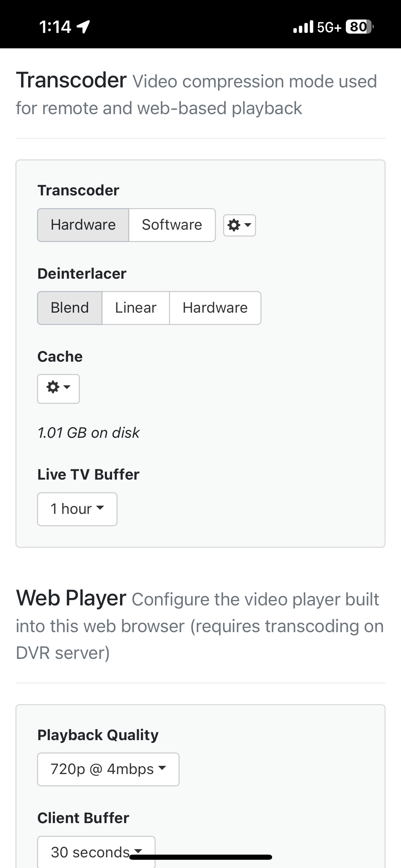Tap the Transcoder section heading
This screenshot has height=868, width=401.
[71, 81]
